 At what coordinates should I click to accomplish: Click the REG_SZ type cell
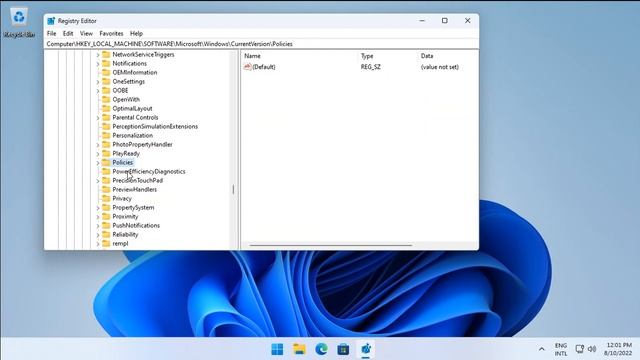[x=371, y=67]
